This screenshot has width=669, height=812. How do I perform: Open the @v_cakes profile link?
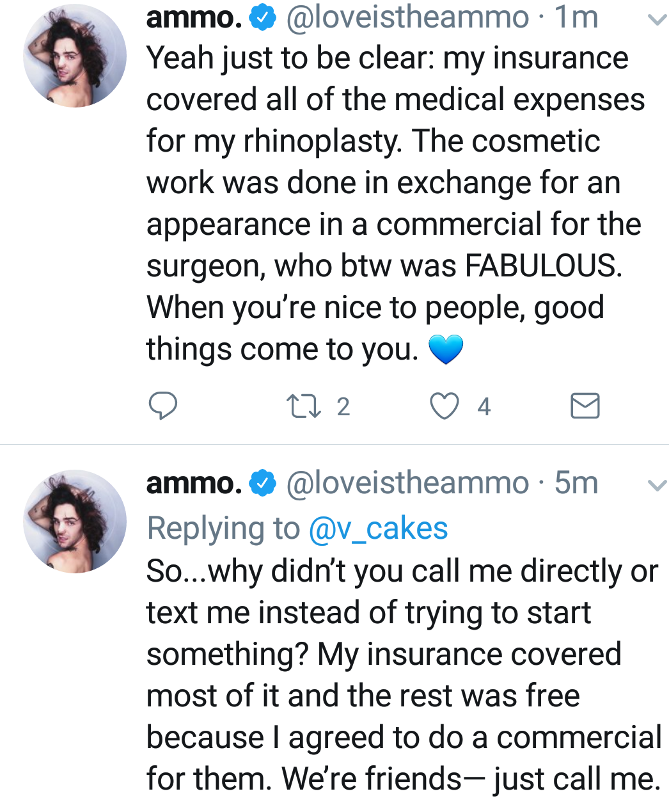[x=378, y=529]
